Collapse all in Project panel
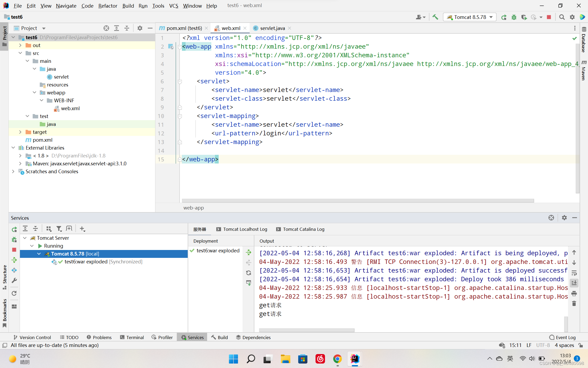 (x=127, y=28)
